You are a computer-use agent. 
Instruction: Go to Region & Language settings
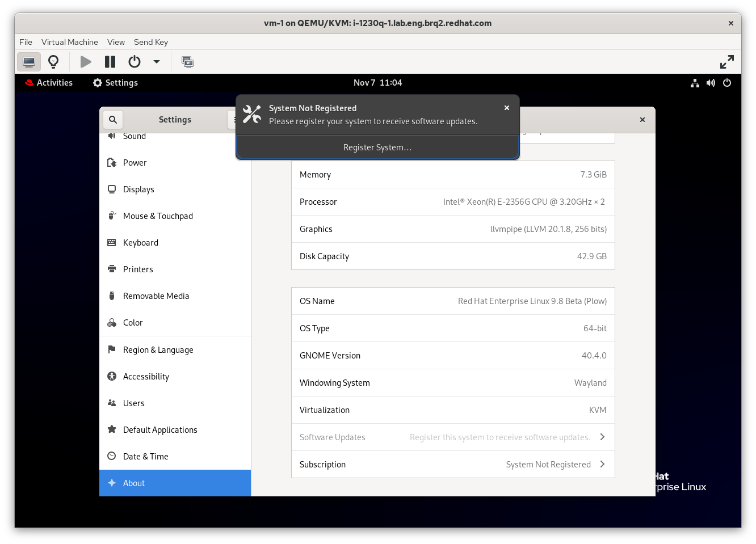coord(175,350)
